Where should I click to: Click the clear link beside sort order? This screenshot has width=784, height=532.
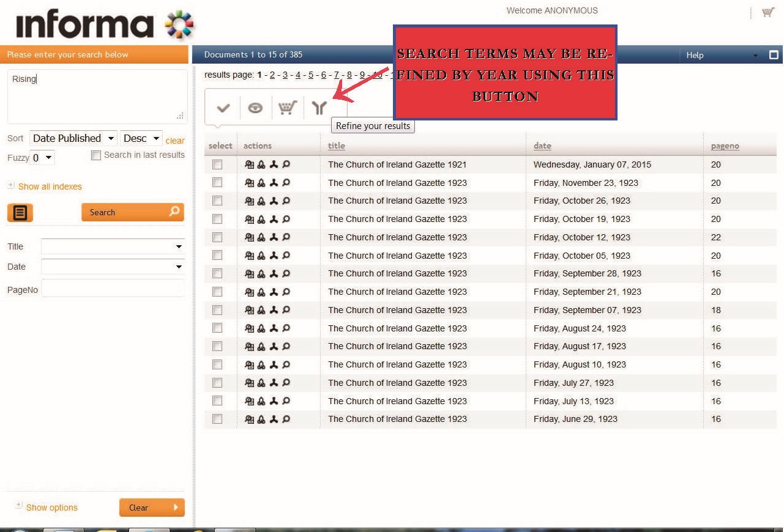click(x=175, y=141)
